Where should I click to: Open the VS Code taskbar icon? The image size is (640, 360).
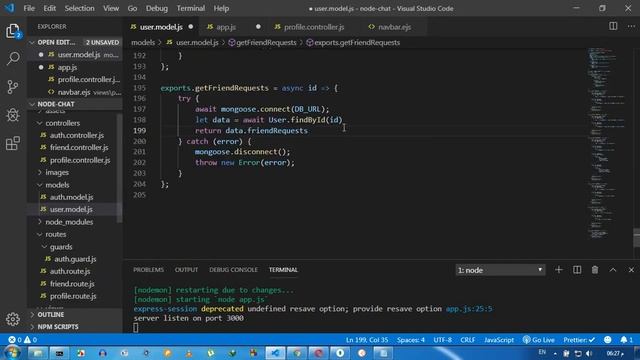[x=276, y=353]
